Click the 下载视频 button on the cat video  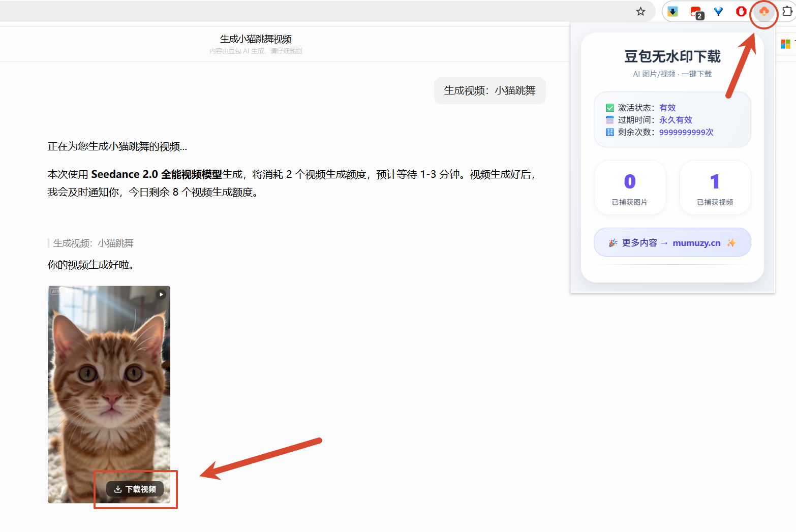pos(135,489)
